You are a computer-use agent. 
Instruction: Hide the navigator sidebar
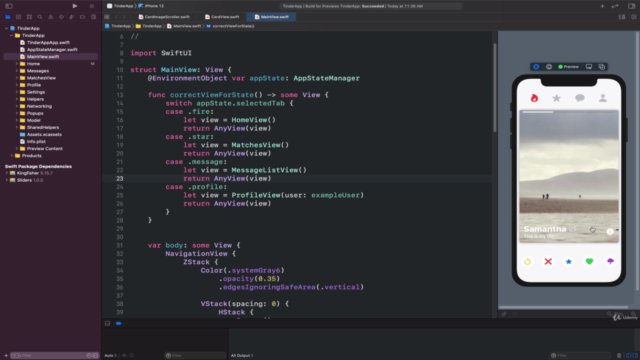click(9, 6)
